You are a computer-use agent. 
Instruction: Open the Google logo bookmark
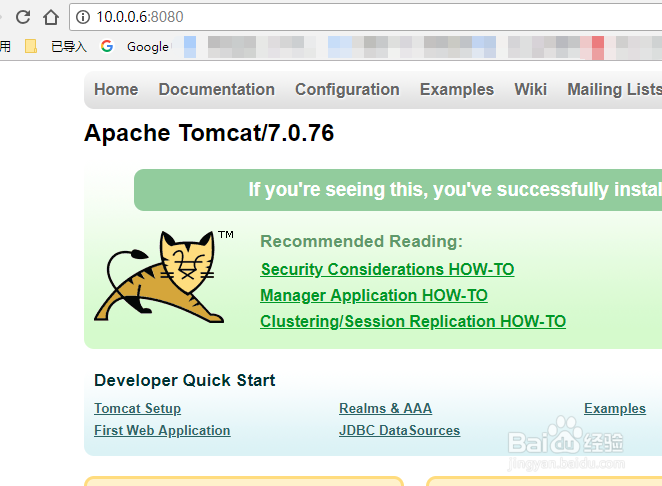(107, 46)
